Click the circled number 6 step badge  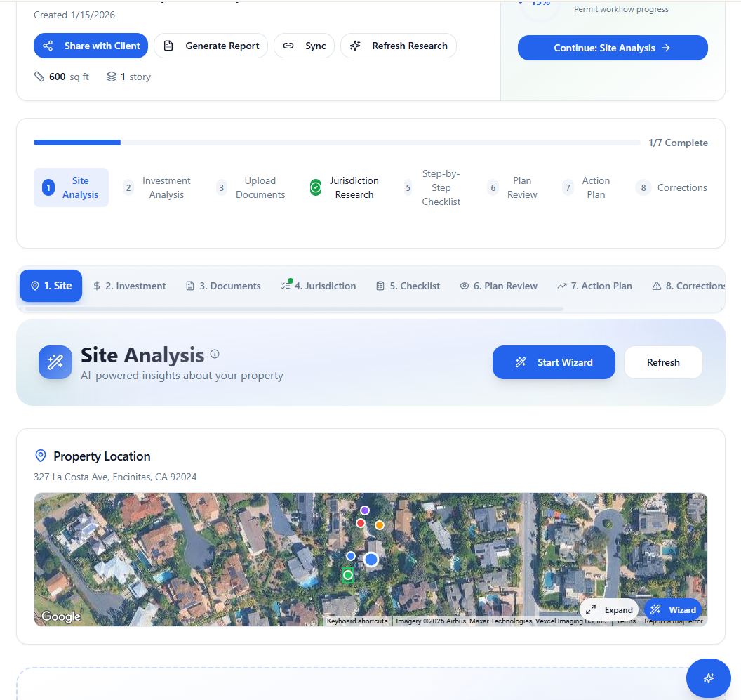[x=493, y=187]
